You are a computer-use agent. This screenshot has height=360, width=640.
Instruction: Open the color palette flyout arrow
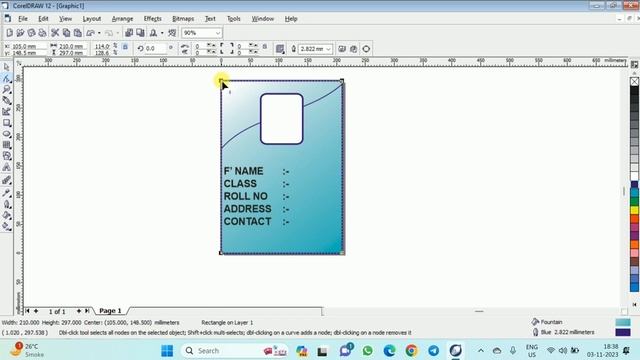coord(634,304)
